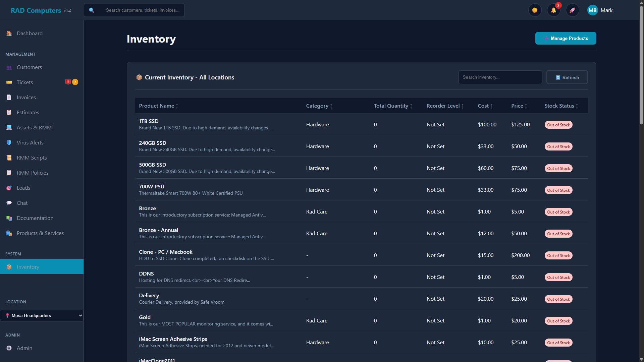Open the Mesa Headquarters location dropdown
644x362 pixels.
42,315
